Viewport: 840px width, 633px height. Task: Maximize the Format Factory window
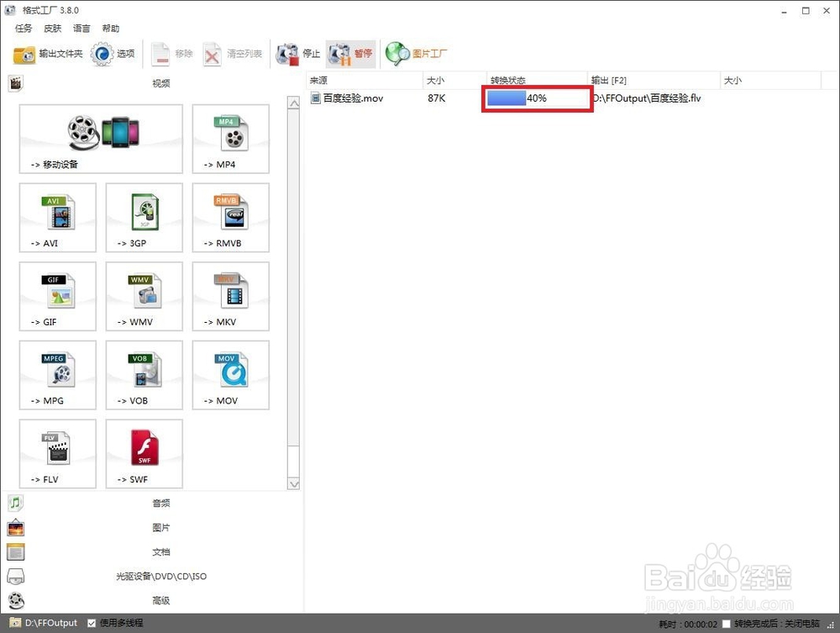pos(806,11)
